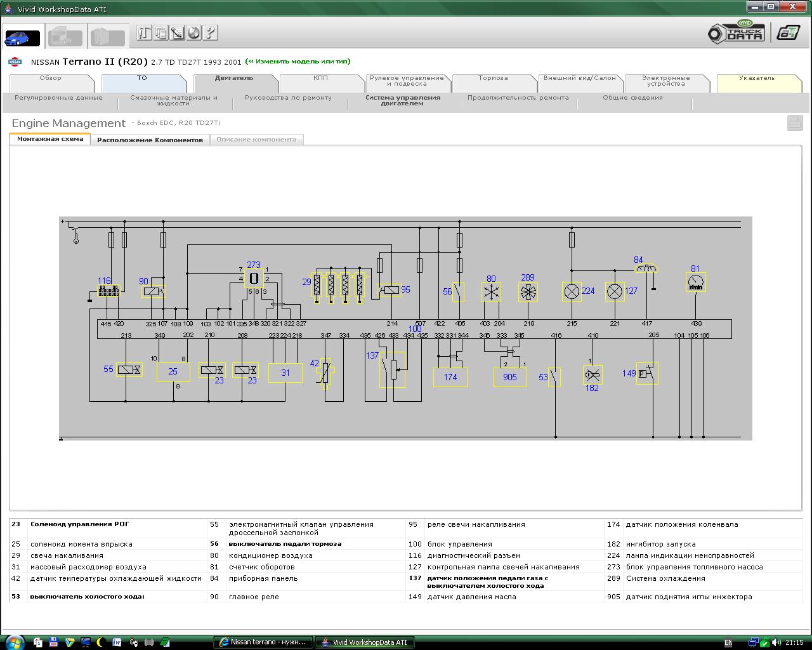Click the greyed print icon at panel right
812x650 pixels.
pos(795,123)
